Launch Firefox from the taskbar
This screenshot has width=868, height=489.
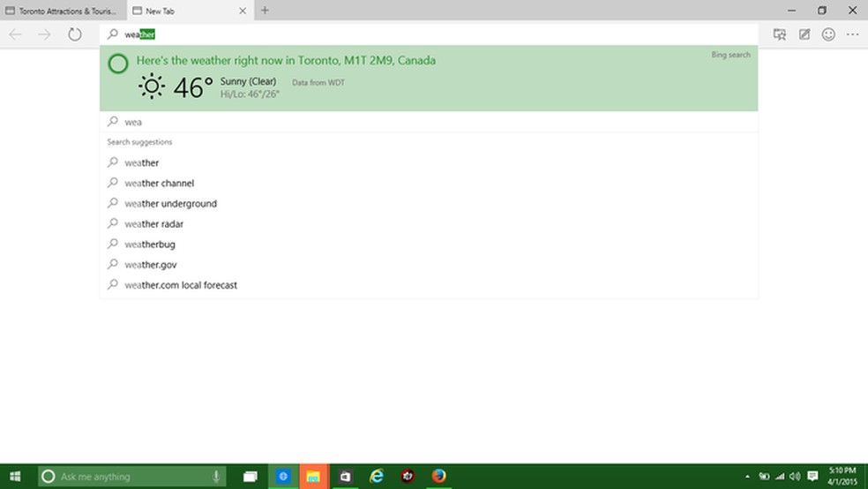tap(438, 477)
